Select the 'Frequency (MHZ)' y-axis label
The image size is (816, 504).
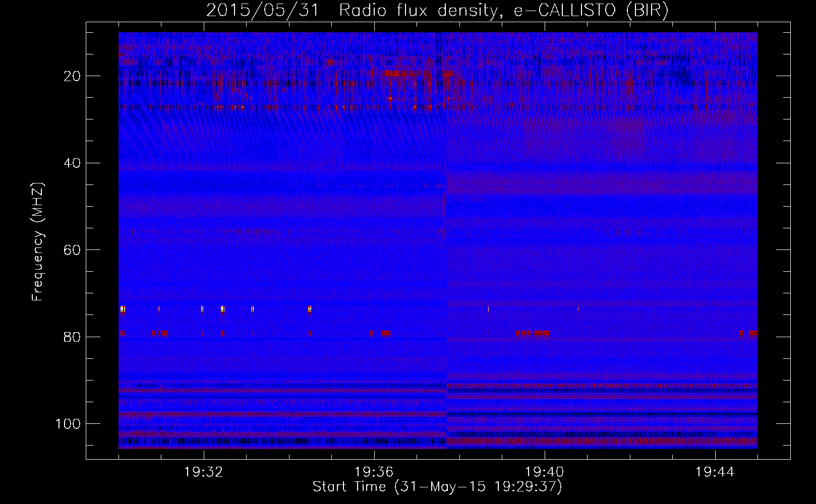(x=38, y=242)
